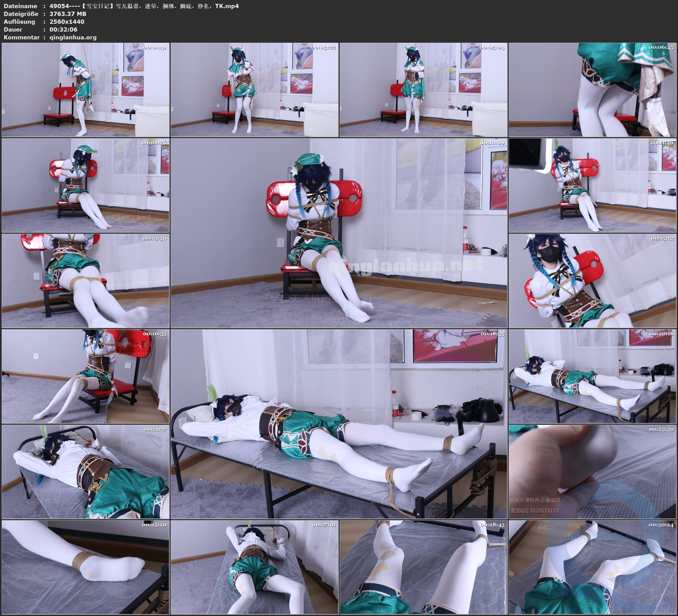This screenshot has height=616, width=678.
Task: Select the large frame at 00:18:35
Action: click(339, 424)
